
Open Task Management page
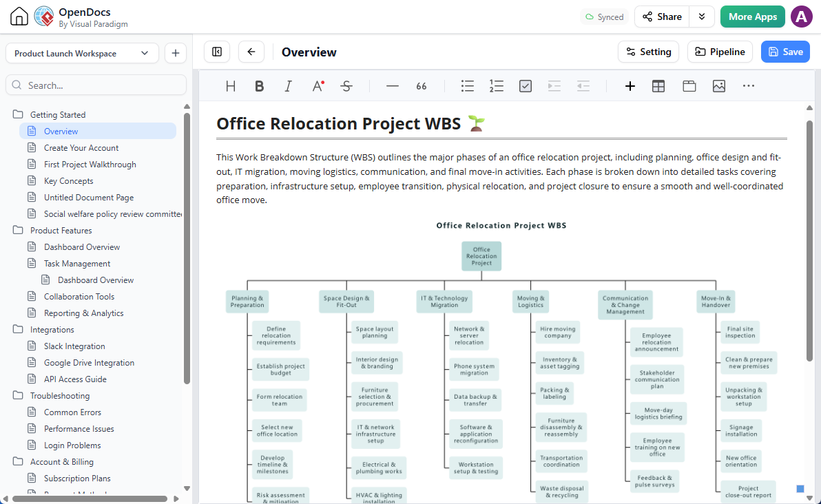tap(77, 263)
